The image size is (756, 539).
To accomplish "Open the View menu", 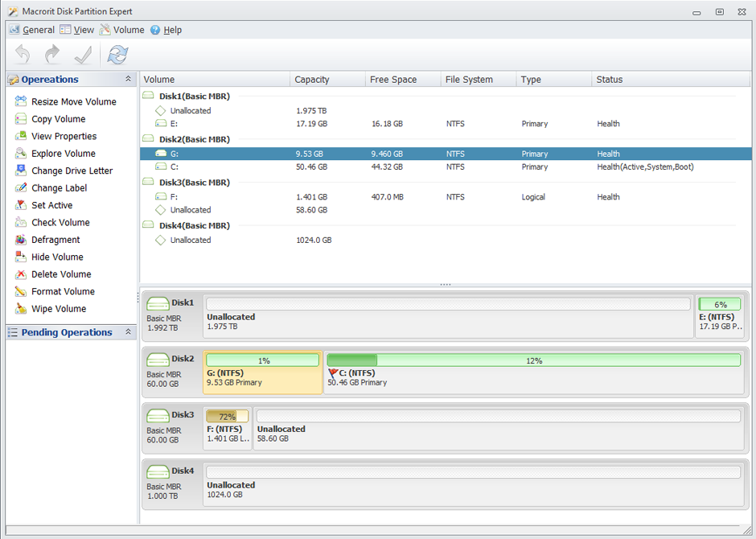I will pyautogui.click(x=77, y=30).
